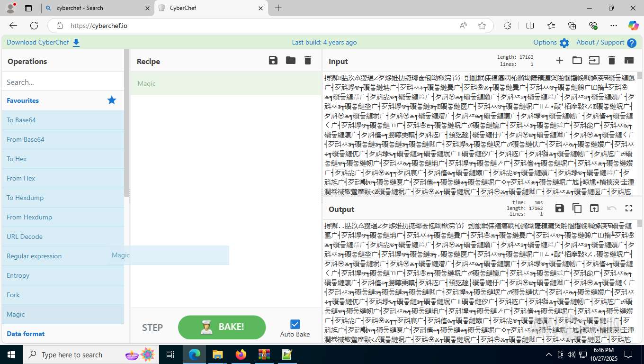Open folder as input icon
The width and height of the screenshot is (644, 364).
point(577,60)
